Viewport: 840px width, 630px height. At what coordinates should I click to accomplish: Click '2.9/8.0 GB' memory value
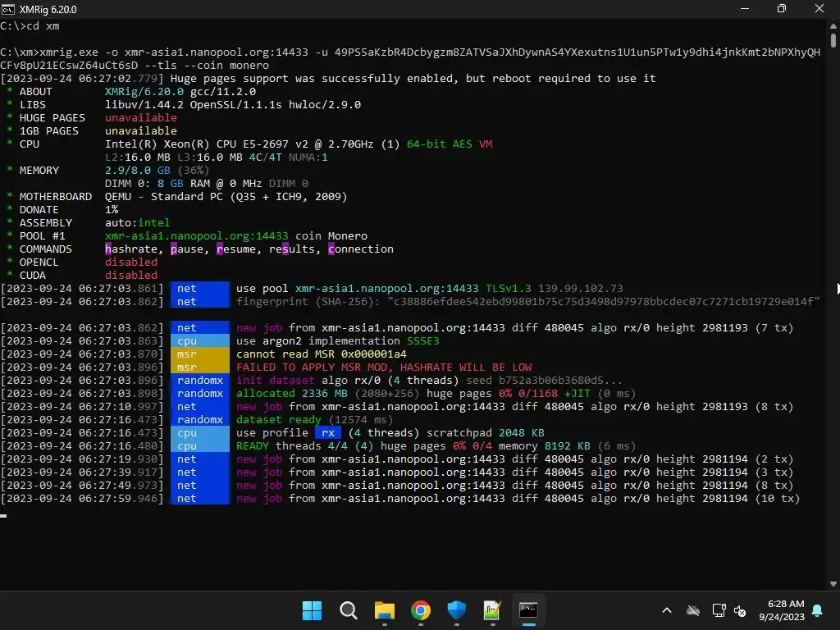tap(138, 171)
